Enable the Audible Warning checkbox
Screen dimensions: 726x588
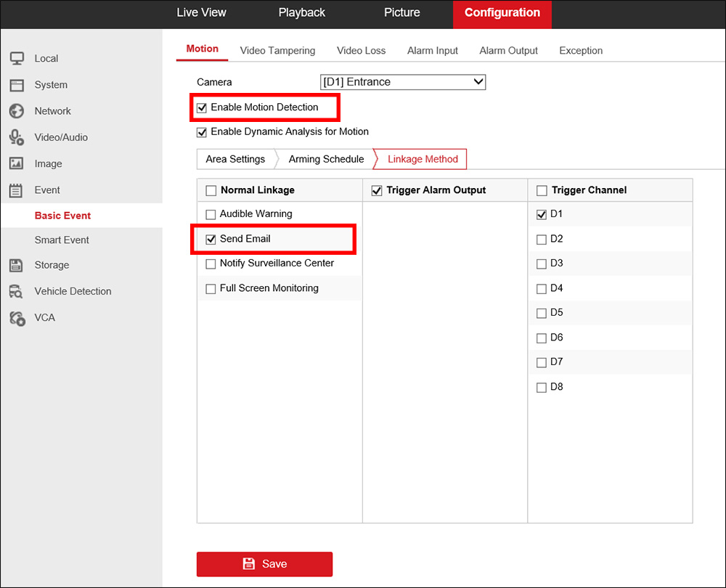211,214
